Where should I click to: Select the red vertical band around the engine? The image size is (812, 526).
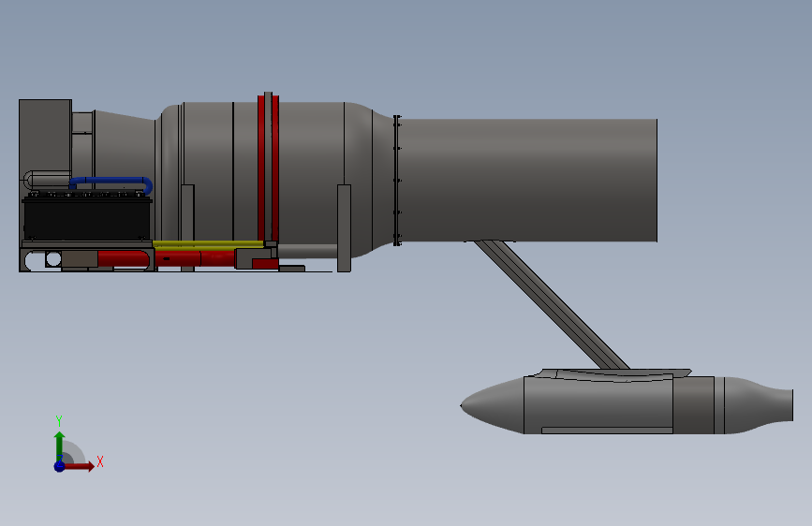click(x=268, y=168)
